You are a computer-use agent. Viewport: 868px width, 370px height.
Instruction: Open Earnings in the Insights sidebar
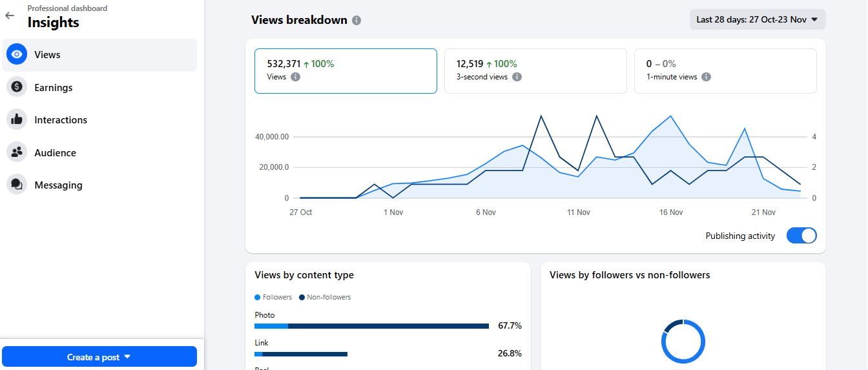[54, 88]
